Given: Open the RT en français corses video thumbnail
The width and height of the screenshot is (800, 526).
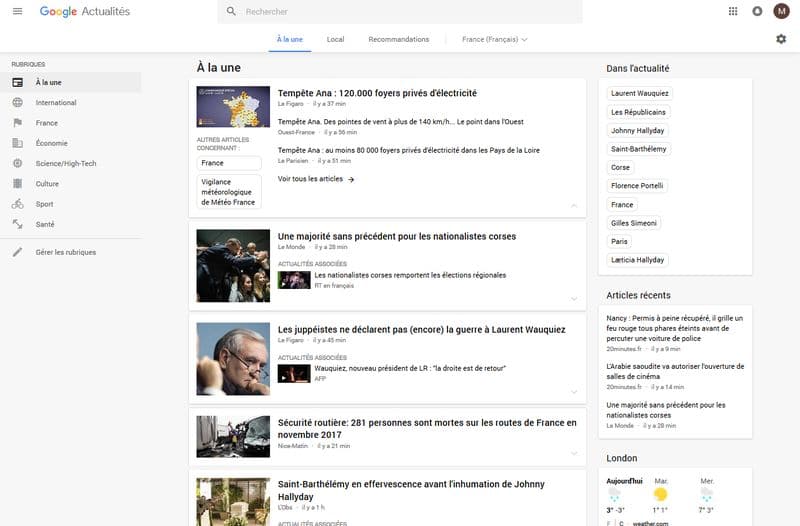Looking at the screenshot, I should coord(294,280).
